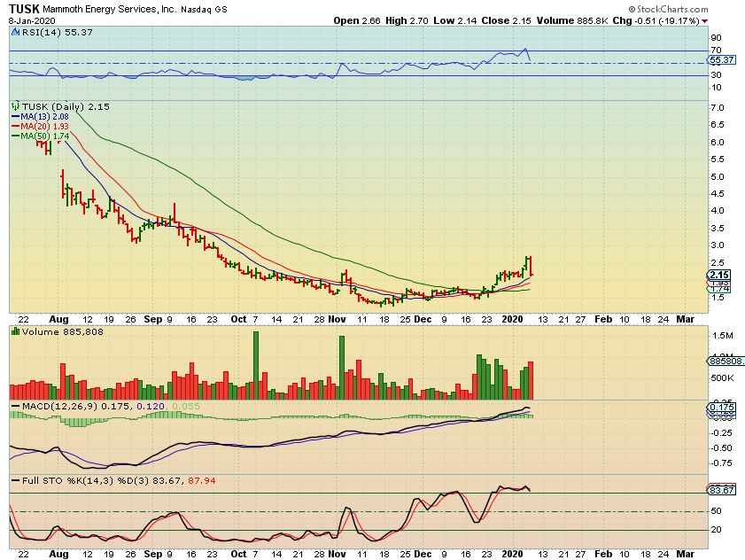Click the tall green volume bar at start of November

(x=342, y=368)
